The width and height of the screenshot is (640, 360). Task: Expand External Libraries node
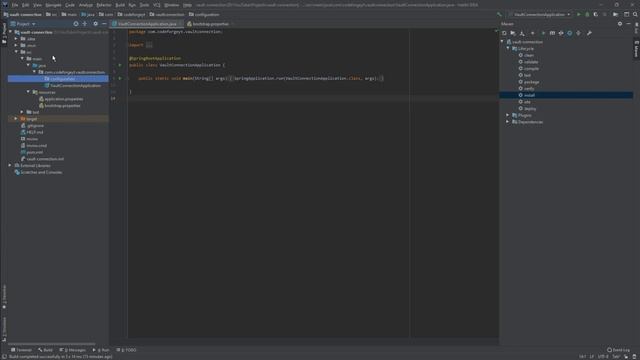click(x=10, y=166)
